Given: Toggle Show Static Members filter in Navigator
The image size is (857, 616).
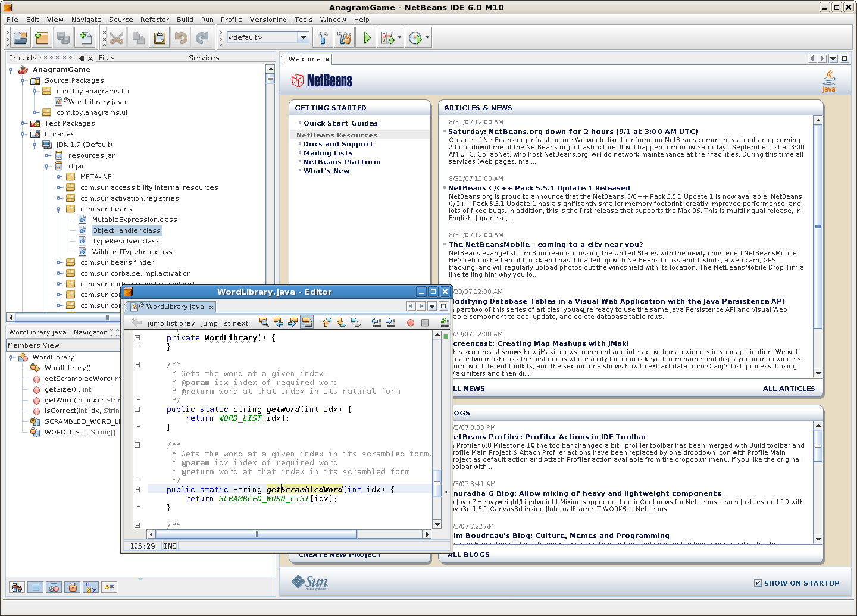Looking at the screenshot, I should click(54, 587).
